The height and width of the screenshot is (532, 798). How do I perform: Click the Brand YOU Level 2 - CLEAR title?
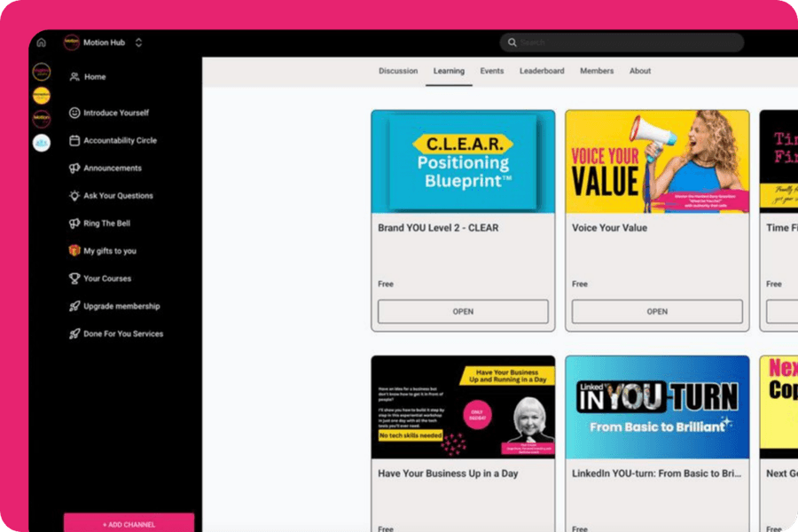438,228
